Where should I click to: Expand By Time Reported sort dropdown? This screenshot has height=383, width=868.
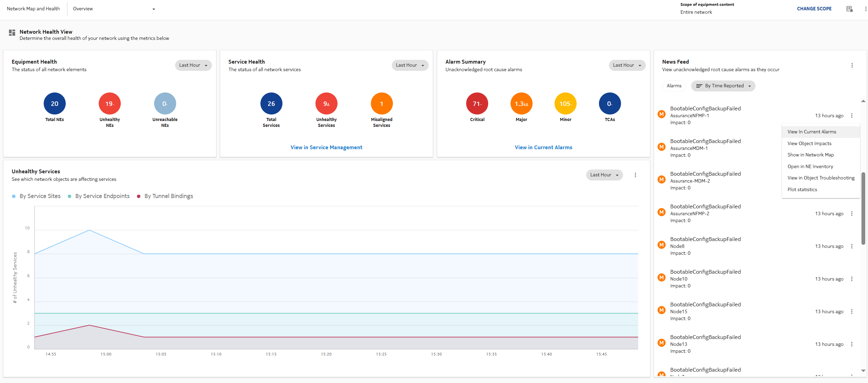tap(723, 86)
